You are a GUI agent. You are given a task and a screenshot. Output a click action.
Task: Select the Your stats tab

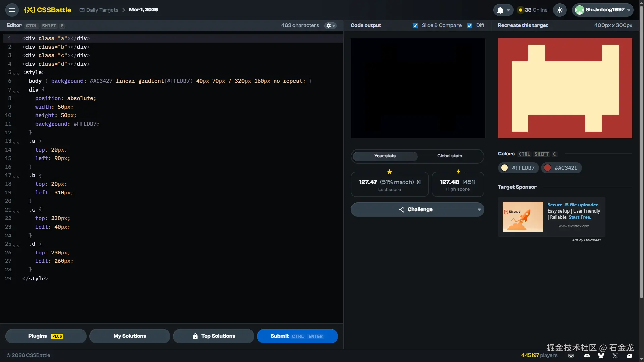pyautogui.click(x=385, y=156)
